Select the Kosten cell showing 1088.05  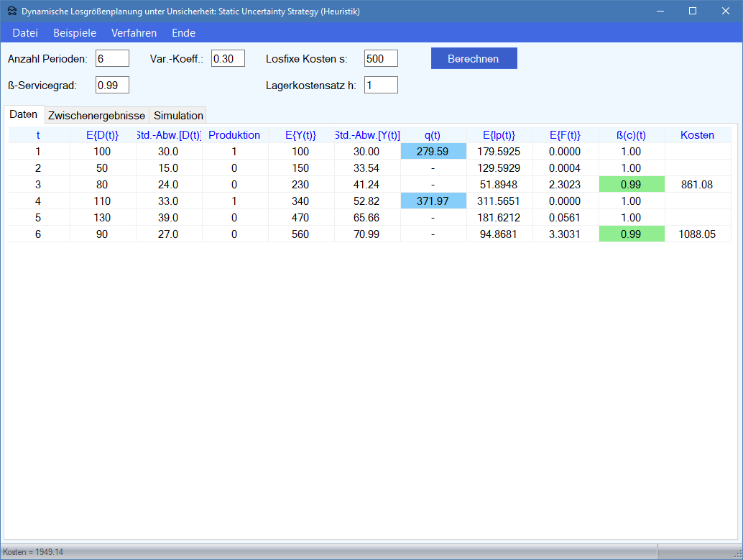click(x=697, y=234)
